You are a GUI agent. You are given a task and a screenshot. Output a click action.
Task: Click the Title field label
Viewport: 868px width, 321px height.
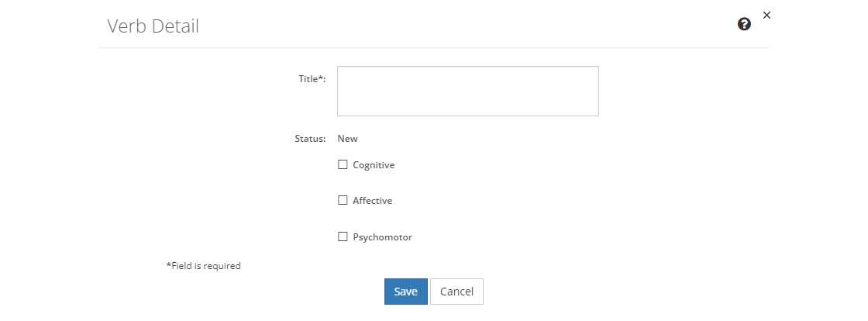[x=308, y=78]
